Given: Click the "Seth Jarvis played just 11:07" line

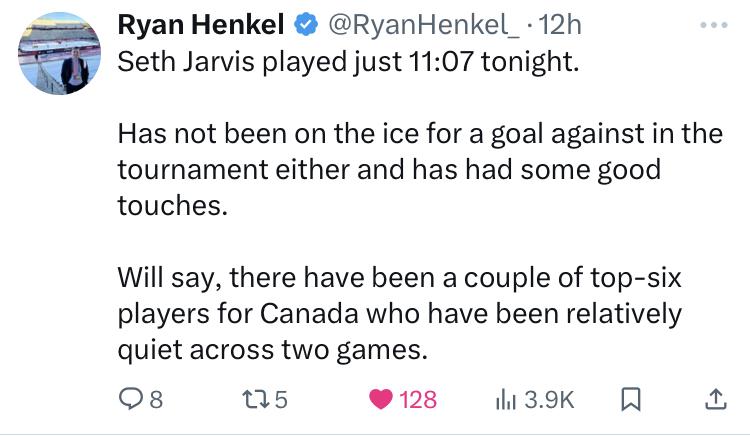Looking at the screenshot, I should [x=348, y=63].
